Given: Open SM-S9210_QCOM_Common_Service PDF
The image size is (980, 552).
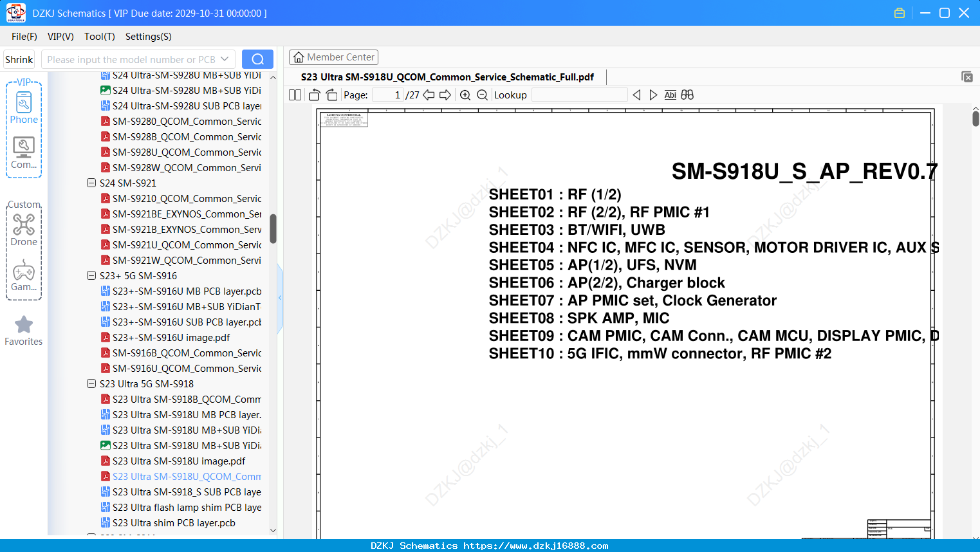Looking at the screenshot, I should pos(181,198).
